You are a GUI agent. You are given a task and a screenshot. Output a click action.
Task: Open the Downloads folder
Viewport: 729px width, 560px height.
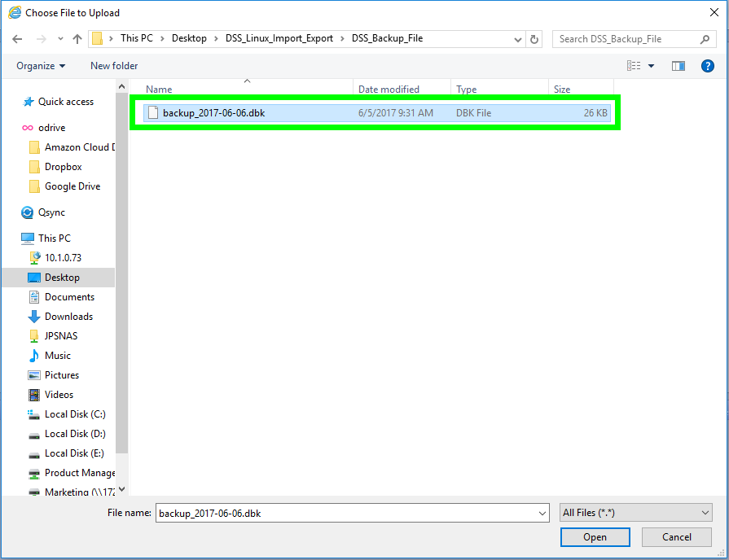[x=68, y=317]
